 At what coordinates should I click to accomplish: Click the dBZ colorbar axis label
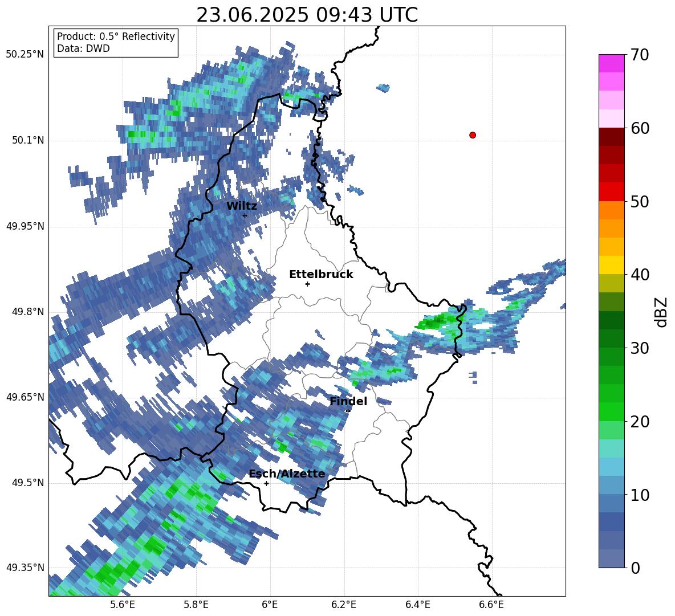662,312
